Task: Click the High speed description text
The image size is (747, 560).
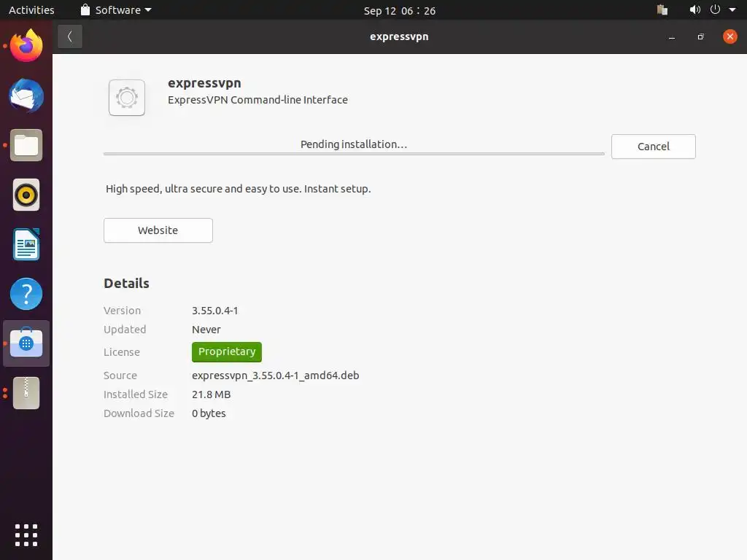Action: point(239,189)
